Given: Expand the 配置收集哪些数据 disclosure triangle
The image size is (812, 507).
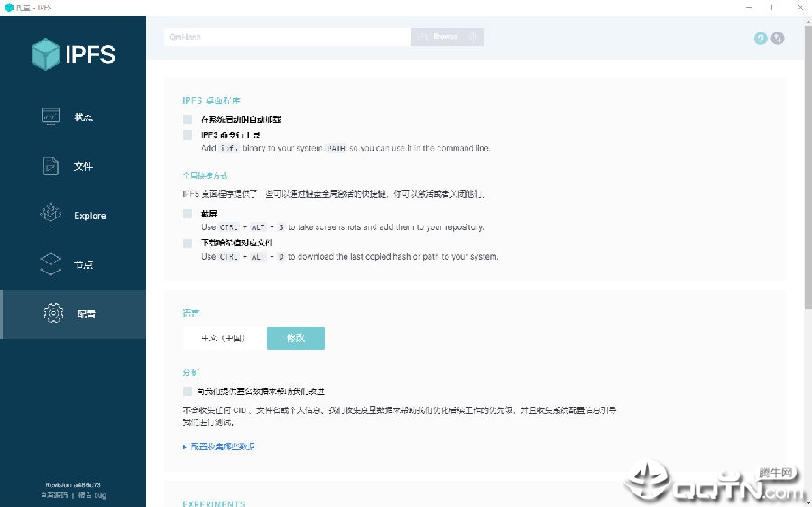Looking at the screenshot, I should 185,447.
